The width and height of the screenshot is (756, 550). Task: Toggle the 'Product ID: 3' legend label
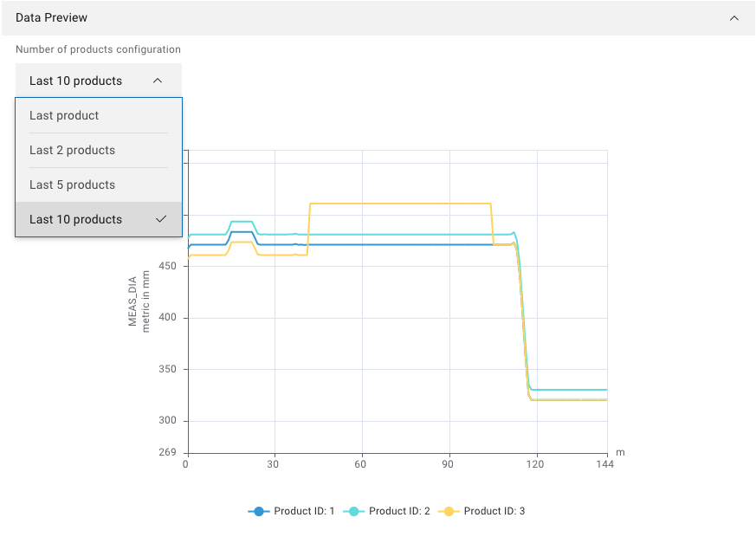click(494, 511)
